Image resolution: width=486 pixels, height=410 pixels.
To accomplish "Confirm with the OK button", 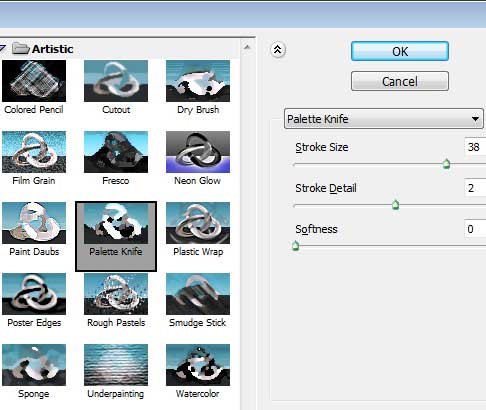I will tap(400, 51).
